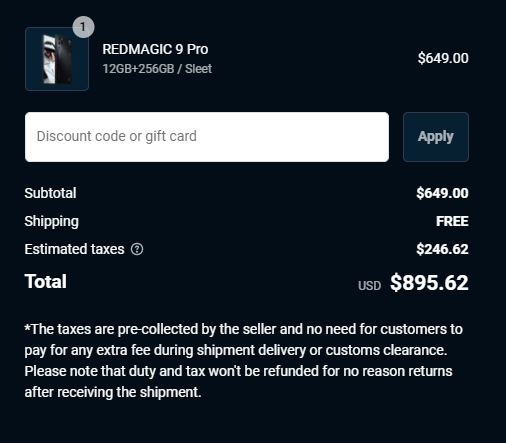Click the FREE shipping value

coord(452,221)
